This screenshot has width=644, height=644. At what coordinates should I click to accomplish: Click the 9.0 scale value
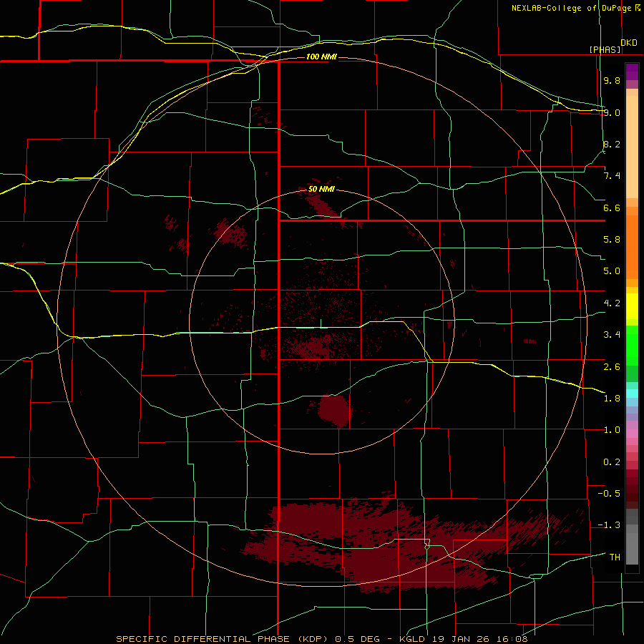click(612, 112)
